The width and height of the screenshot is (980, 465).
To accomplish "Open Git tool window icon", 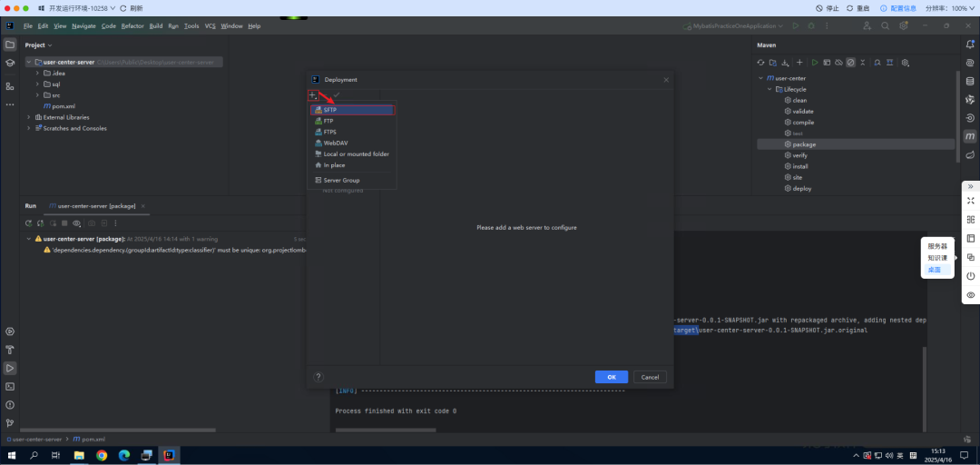I will coord(10,423).
